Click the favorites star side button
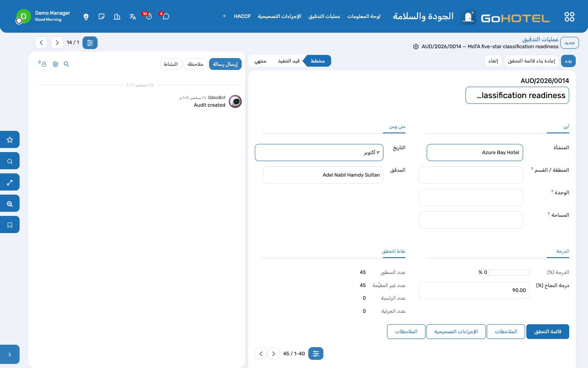 (x=10, y=139)
